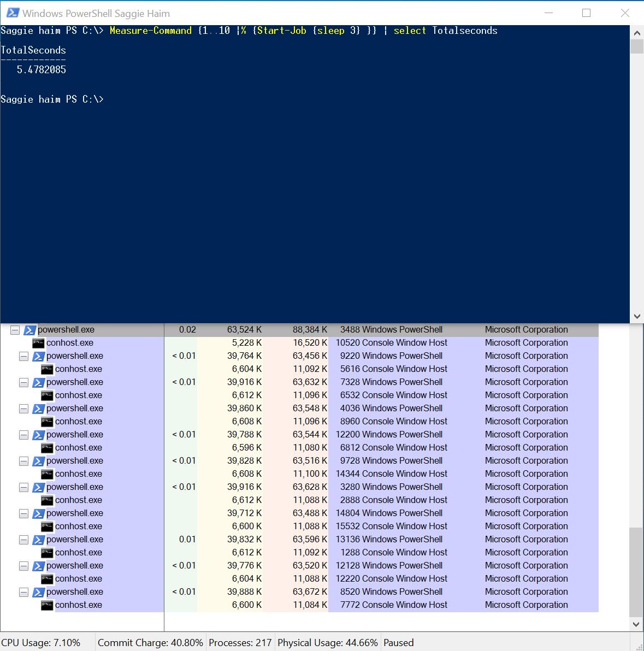Screen dimensions: 644x651
Task: Click 'Microsoft Corporation' in the PID 8520 row
Action: tap(526, 592)
